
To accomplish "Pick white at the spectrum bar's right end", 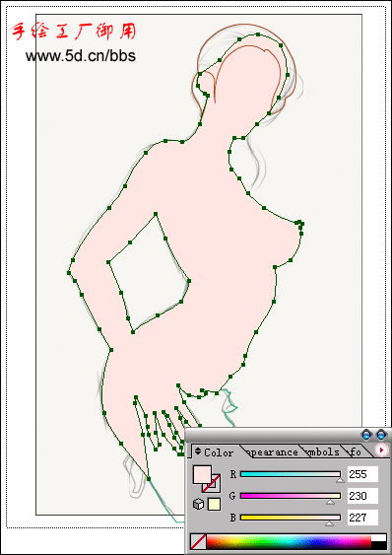I will click(x=379, y=538).
